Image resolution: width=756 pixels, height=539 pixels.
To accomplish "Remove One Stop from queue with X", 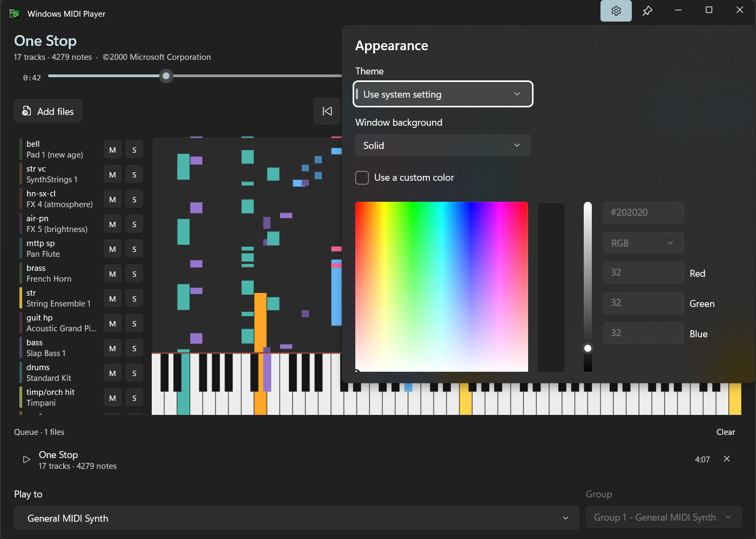I will pyautogui.click(x=727, y=459).
